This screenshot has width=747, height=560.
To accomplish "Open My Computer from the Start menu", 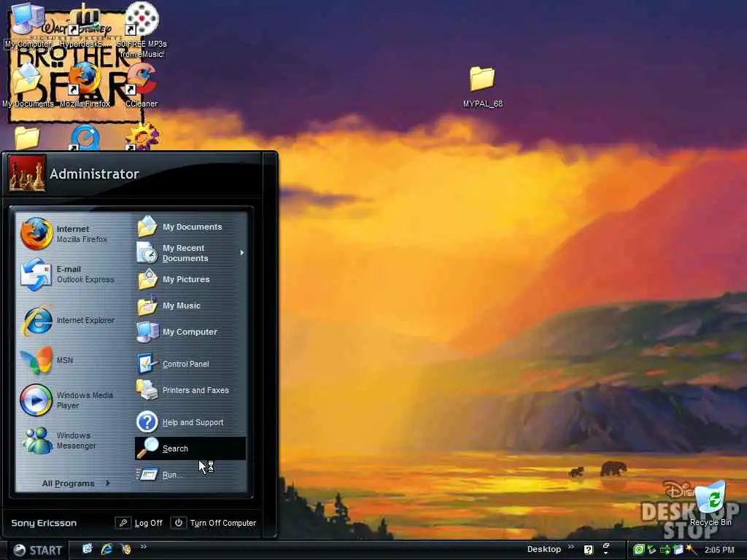I will point(190,332).
